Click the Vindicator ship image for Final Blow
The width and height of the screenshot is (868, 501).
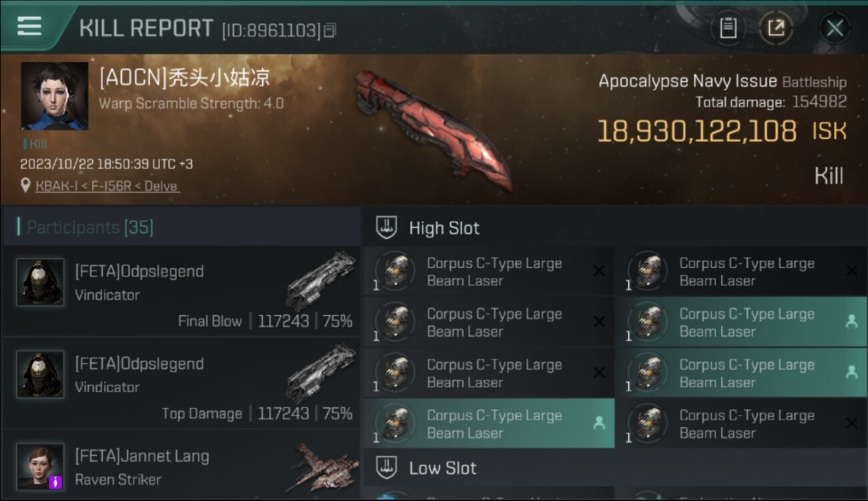(322, 281)
